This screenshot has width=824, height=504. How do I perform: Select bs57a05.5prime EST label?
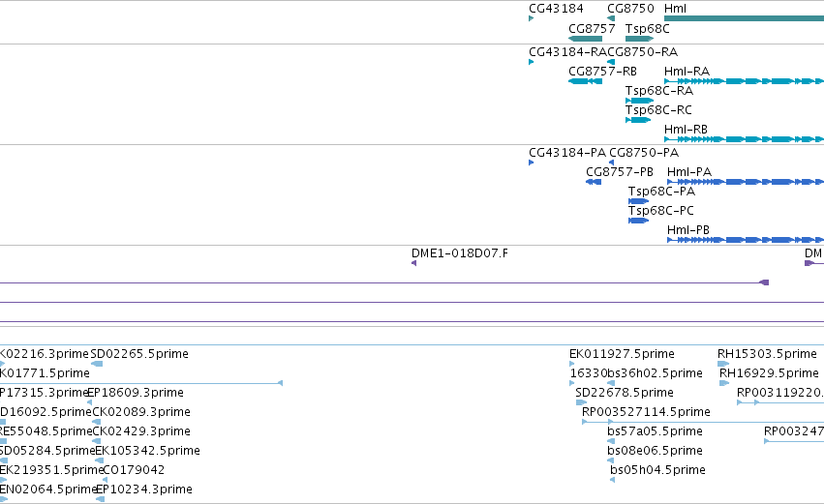pos(655,431)
